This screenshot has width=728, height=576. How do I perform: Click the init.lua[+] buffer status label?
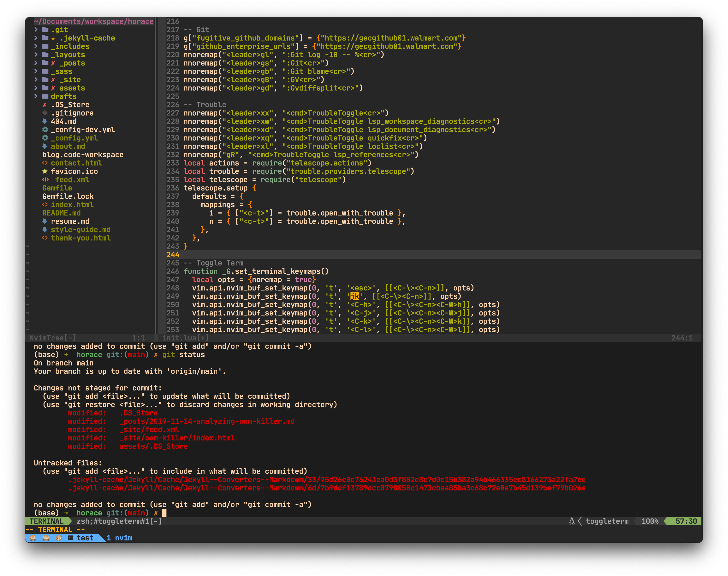point(186,338)
